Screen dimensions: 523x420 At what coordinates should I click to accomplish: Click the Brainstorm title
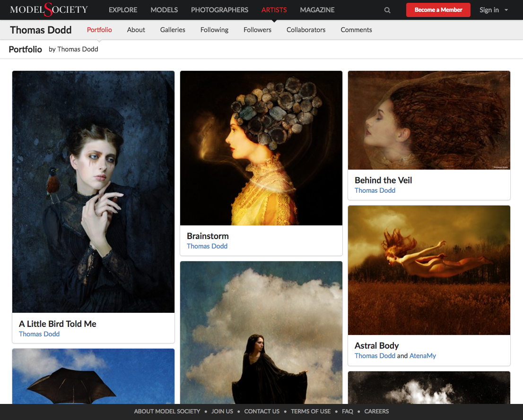click(x=208, y=236)
